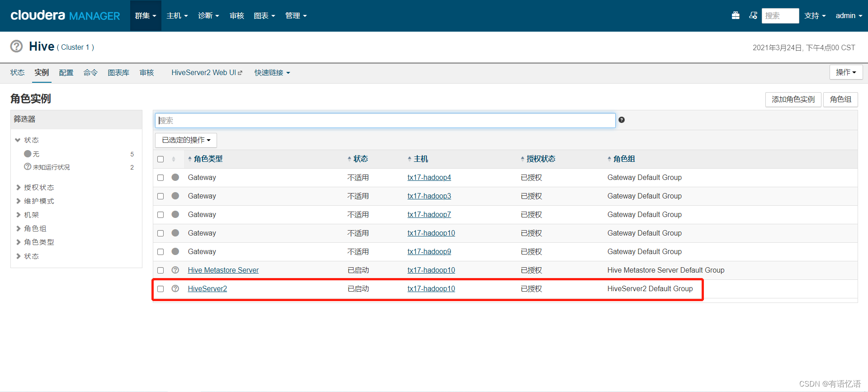Open the parcels gift box icon
This screenshot has width=868, height=392.
[736, 15]
